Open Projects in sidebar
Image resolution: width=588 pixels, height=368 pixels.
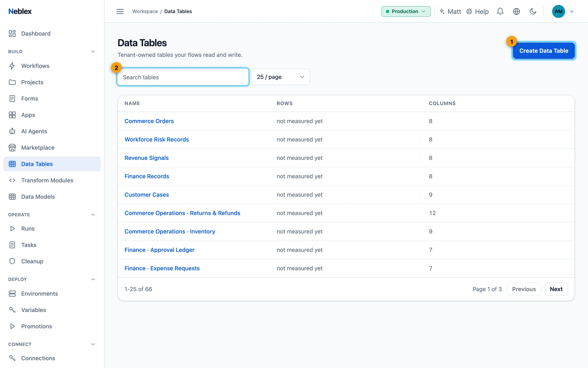[52, 82]
